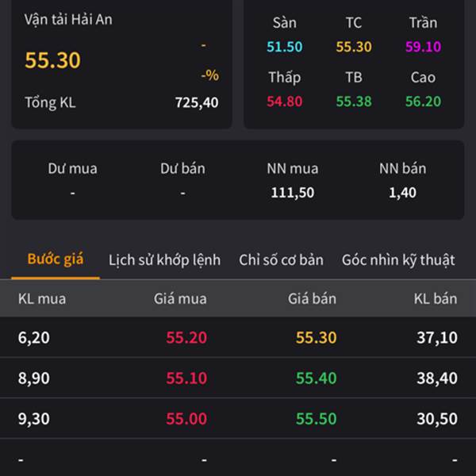
Task: Select the 55.30 sell price
Action: coord(316,337)
